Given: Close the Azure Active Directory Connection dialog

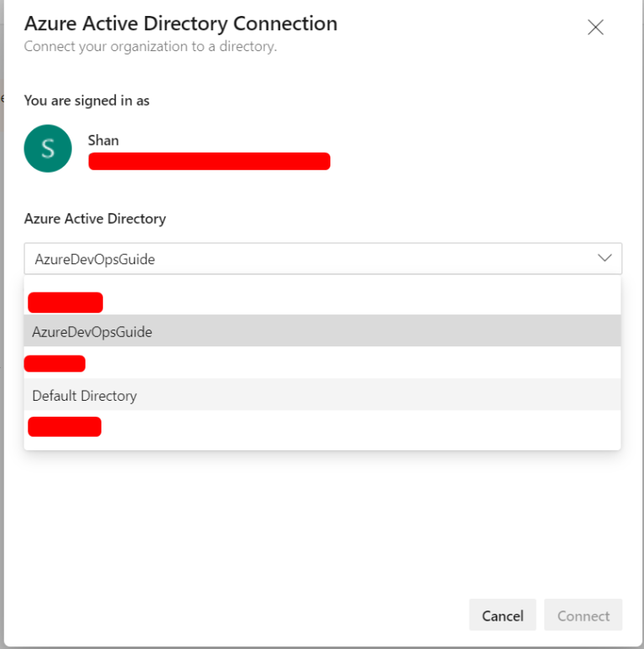Looking at the screenshot, I should click(595, 28).
